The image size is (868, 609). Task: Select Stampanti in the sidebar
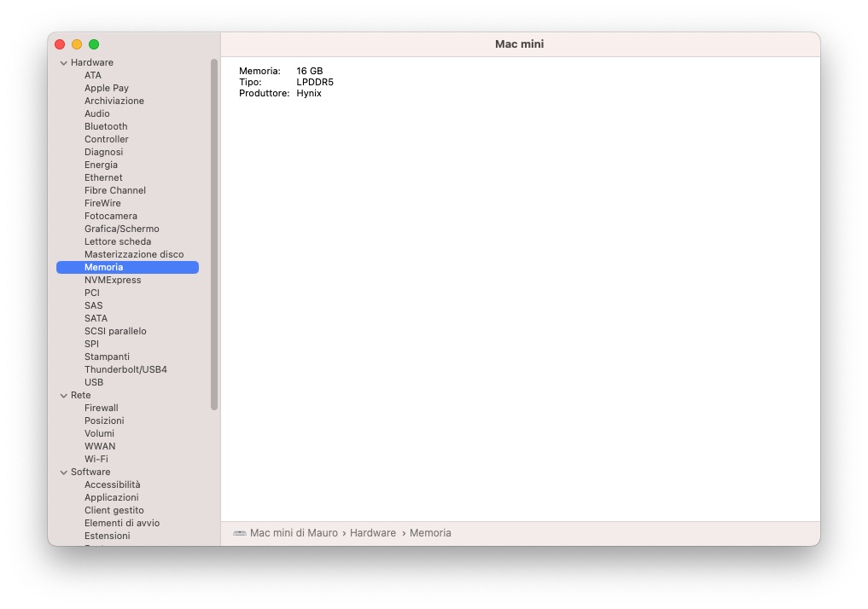(x=107, y=357)
